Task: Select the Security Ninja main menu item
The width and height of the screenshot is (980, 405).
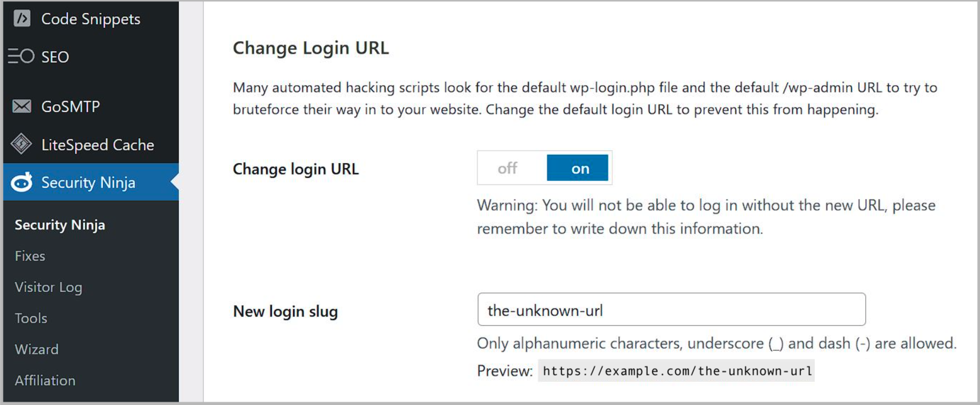Action: coord(88,182)
